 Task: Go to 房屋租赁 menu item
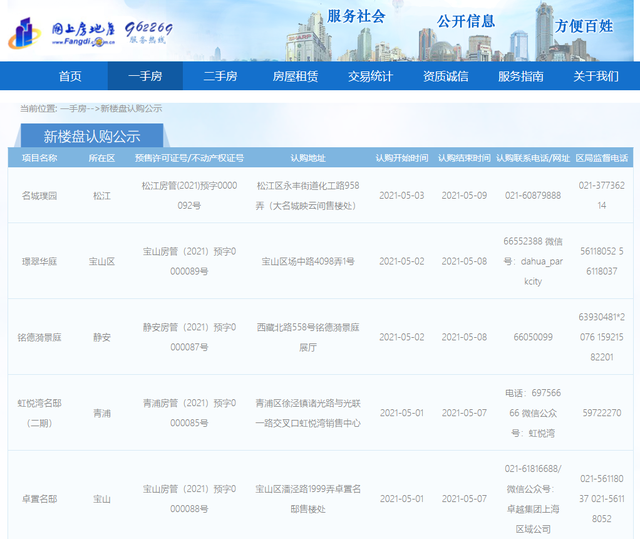click(296, 76)
